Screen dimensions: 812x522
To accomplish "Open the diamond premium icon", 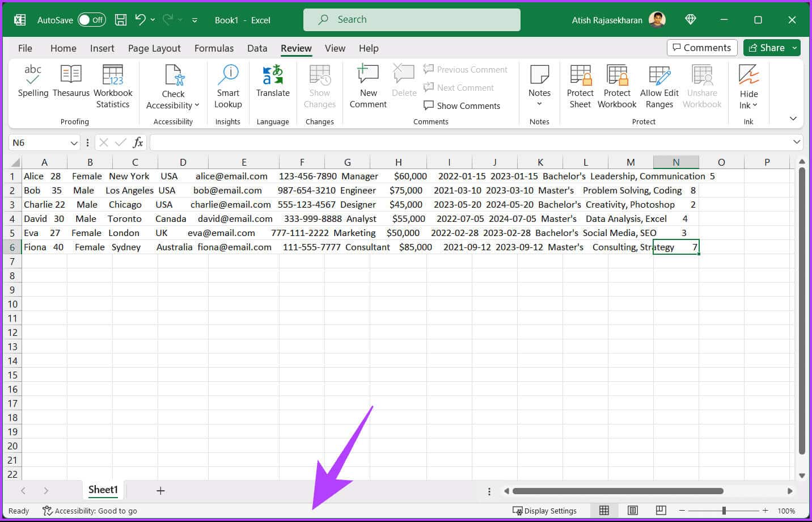I will coord(690,19).
